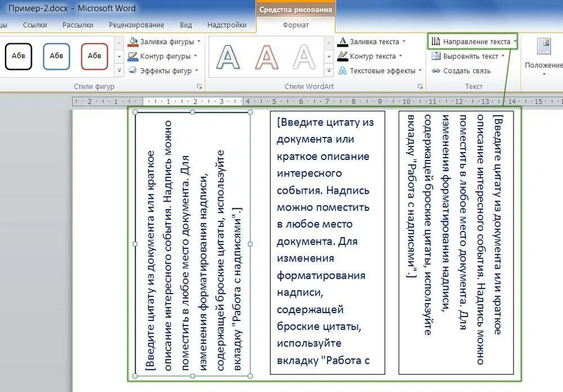Click the horizontal ruler above the page
The height and width of the screenshot is (392, 563).
click(x=318, y=102)
